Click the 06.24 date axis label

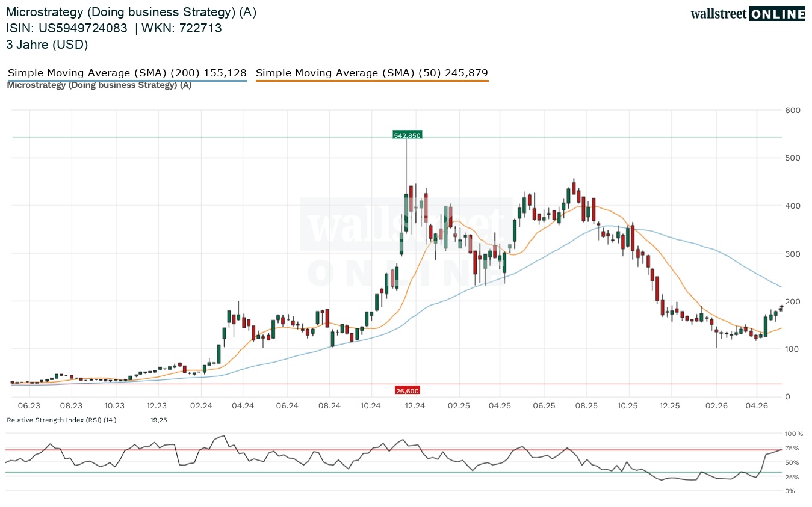[287, 406]
